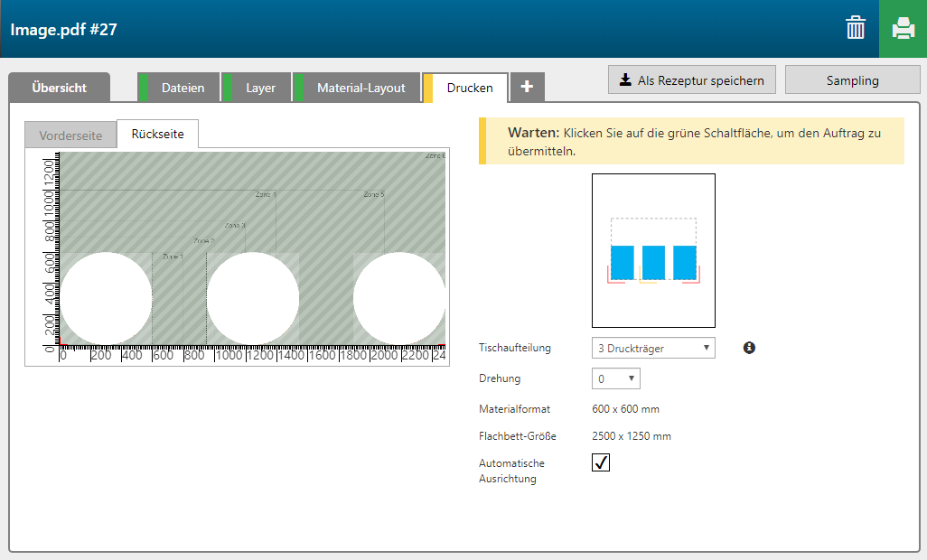Select the Drucken tab
This screenshot has width=927, height=560.
coord(470,88)
